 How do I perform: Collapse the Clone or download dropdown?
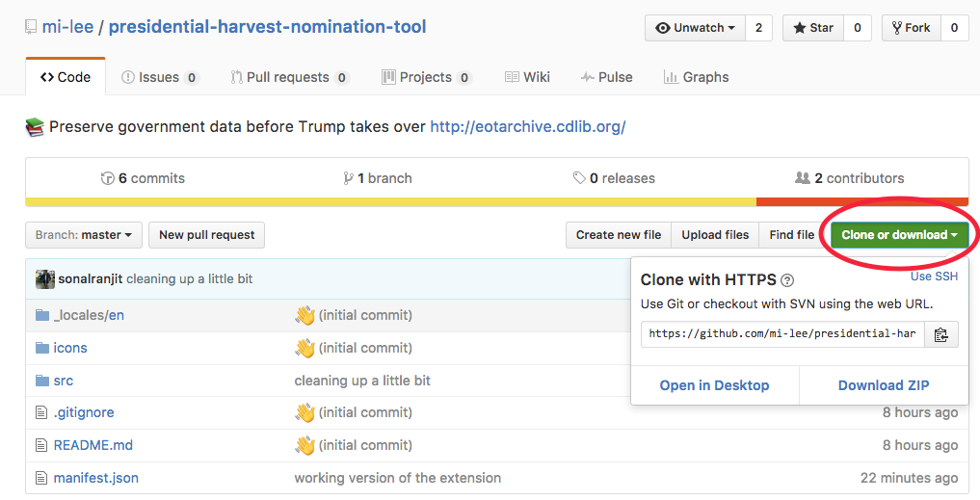(899, 235)
